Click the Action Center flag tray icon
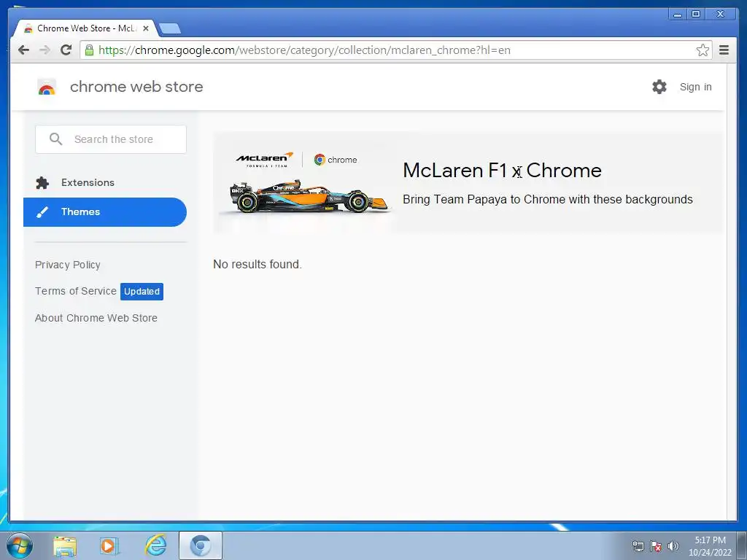 (x=656, y=547)
